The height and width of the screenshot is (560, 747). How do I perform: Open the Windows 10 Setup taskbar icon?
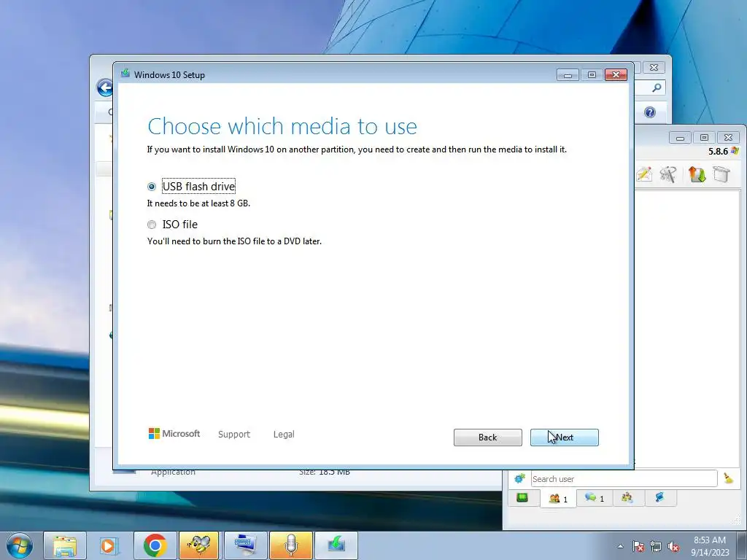point(336,545)
